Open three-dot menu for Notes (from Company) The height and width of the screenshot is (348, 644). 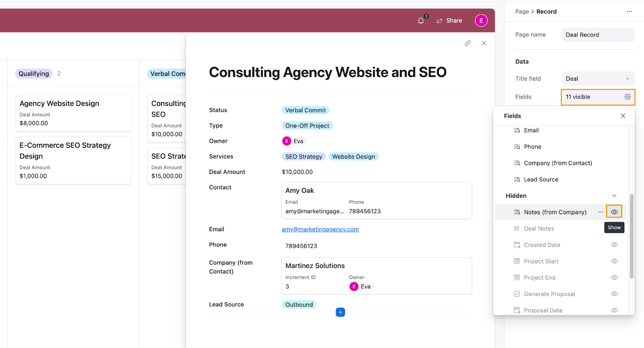tap(601, 212)
